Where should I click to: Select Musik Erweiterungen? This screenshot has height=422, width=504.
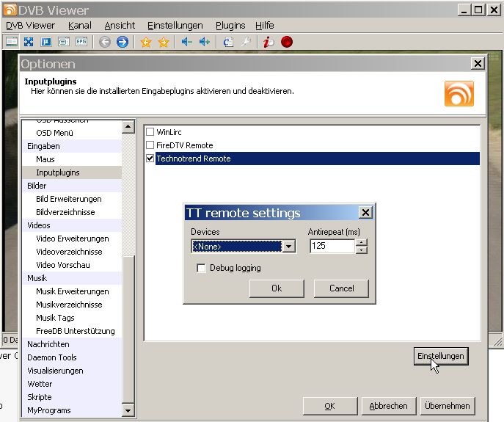pyautogui.click(x=73, y=291)
